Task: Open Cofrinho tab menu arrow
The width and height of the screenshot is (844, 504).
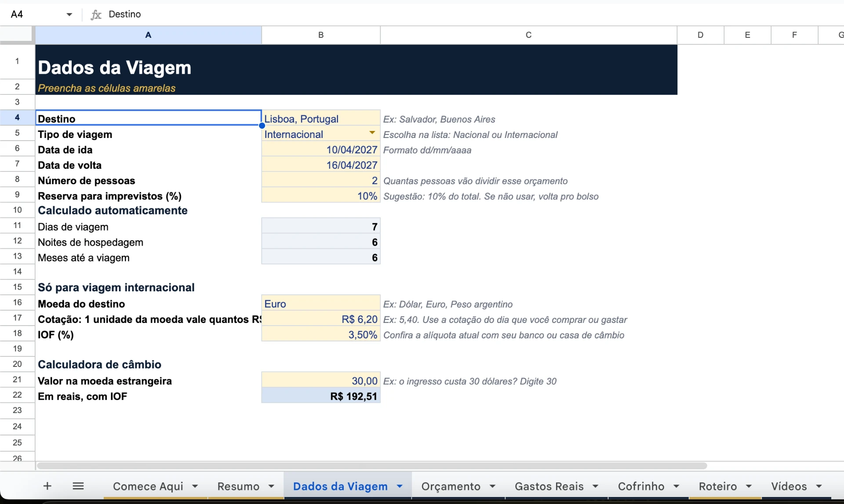Action: coord(676,486)
